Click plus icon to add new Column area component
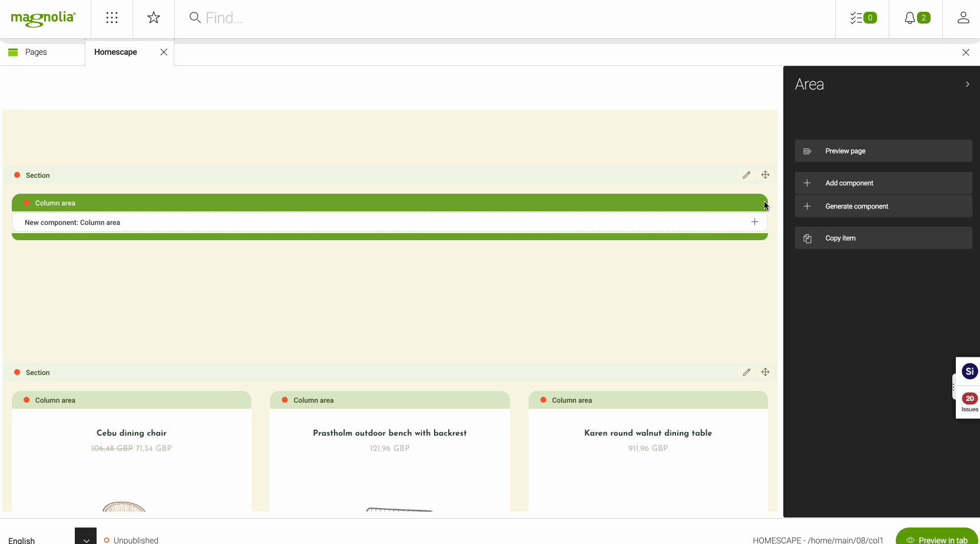Viewport: 980px width, 544px height. pyautogui.click(x=754, y=222)
